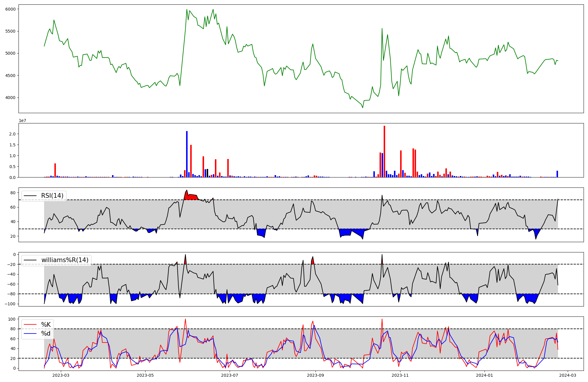Click the %d legend entry
The image size is (588, 382).
(46, 334)
